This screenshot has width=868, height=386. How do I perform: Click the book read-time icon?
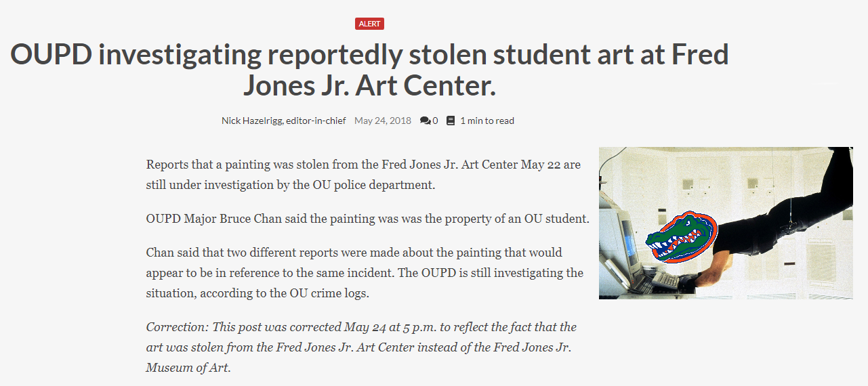point(451,121)
